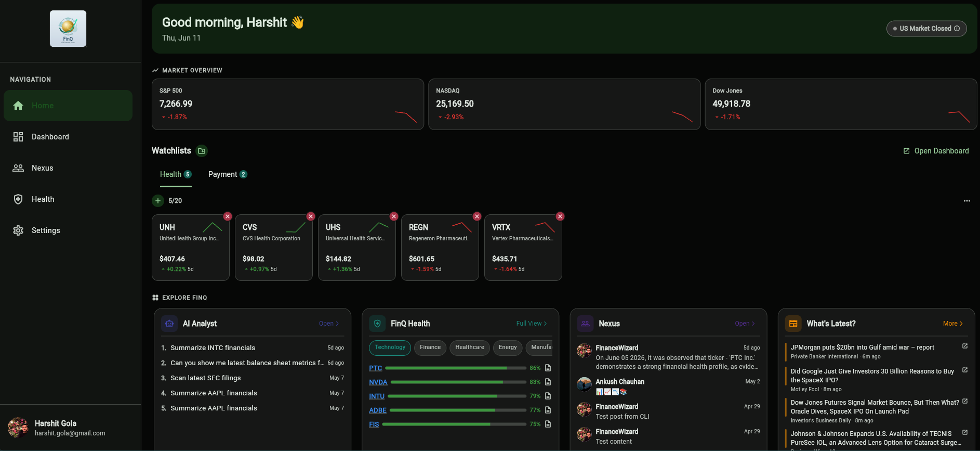Open FinQ Health Full View
980x451 pixels.
pos(532,324)
